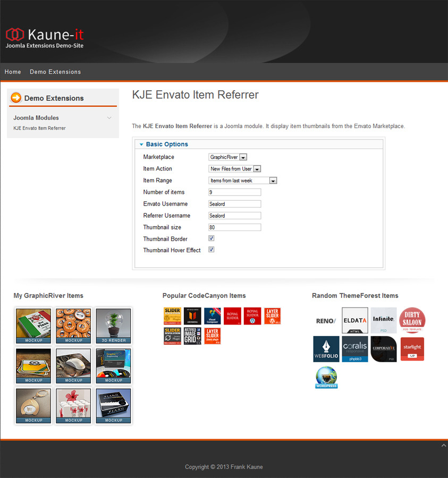The height and width of the screenshot is (478, 448).
Task: Open KJE Envato Item Referrer sidebar link
Action: pyautogui.click(x=39, y=128)
